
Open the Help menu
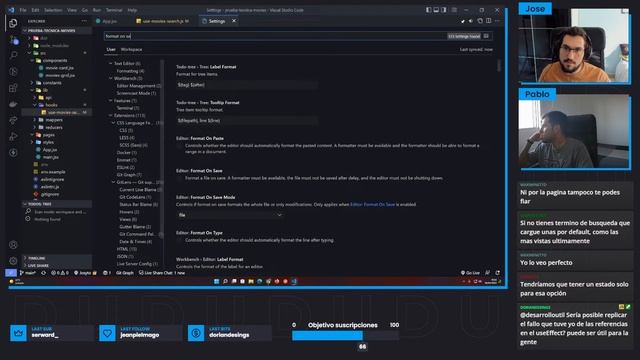point(132,10)
